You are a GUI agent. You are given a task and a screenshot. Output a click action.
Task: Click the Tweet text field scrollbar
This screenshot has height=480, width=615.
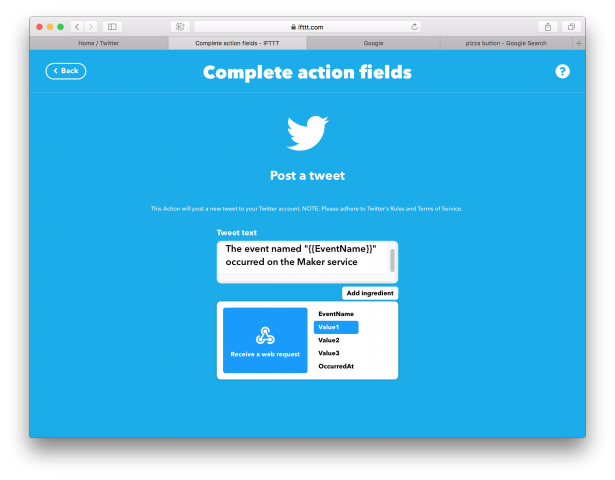[x=392, y=260]
